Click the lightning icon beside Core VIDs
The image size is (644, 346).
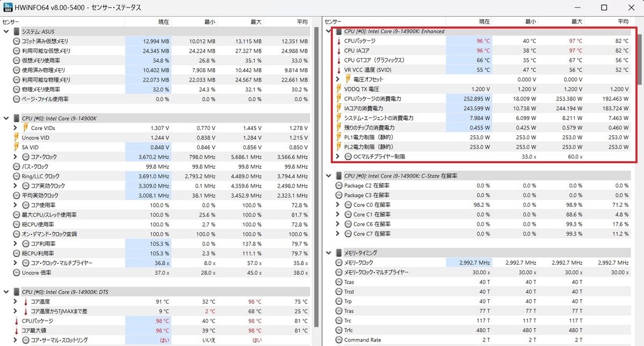tap(26, 128)
